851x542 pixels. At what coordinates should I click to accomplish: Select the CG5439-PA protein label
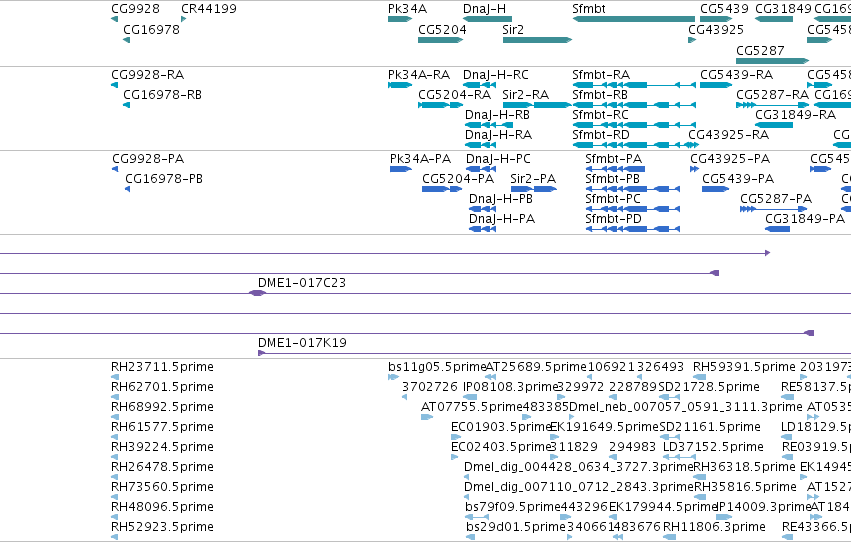coord(738,179)
